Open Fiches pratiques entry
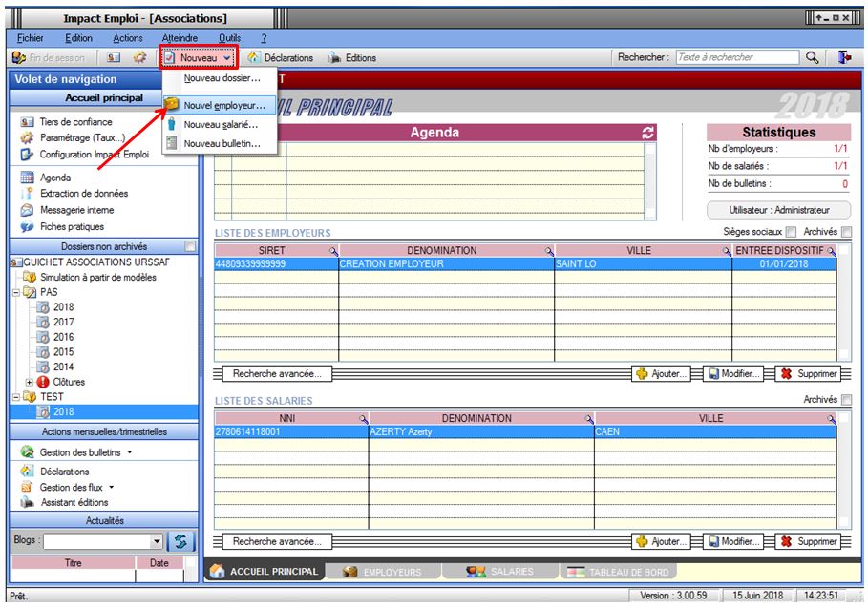Screen dimensions: 868x608 (x=72, y=227)
